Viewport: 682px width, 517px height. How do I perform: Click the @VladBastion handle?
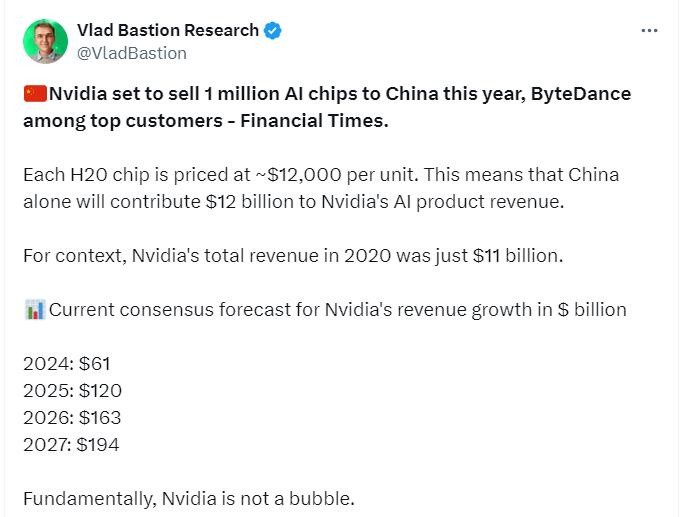click(x=131, y=53)
